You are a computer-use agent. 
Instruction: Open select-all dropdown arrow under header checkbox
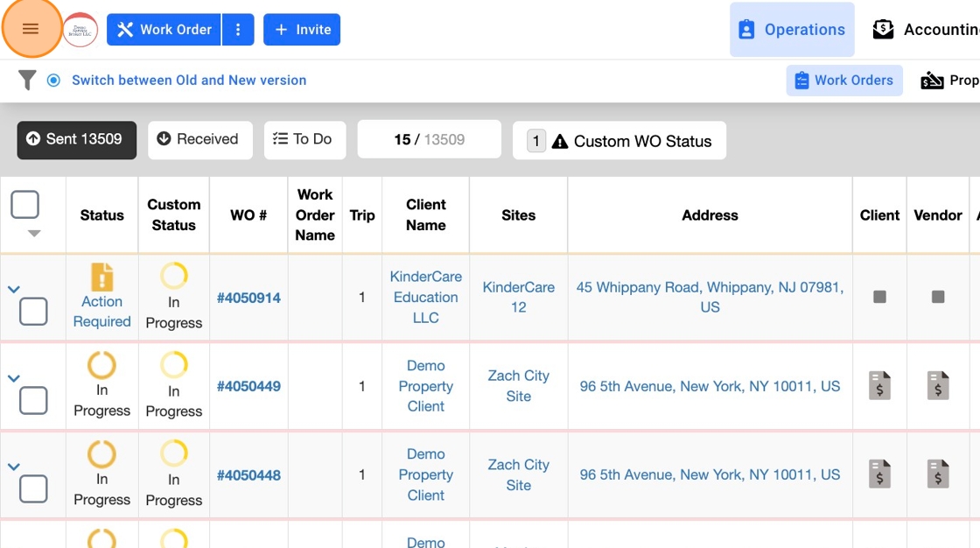[x=33, y=234]
